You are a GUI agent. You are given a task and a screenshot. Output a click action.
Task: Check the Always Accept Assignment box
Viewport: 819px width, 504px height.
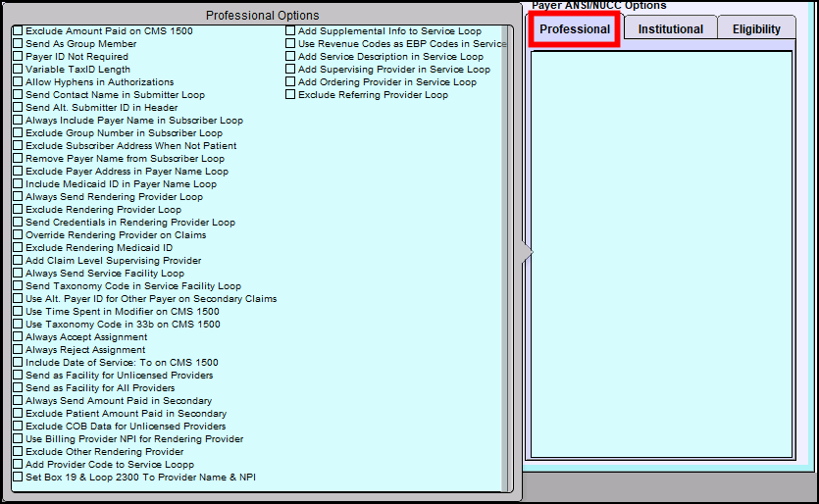pos(18,337)
